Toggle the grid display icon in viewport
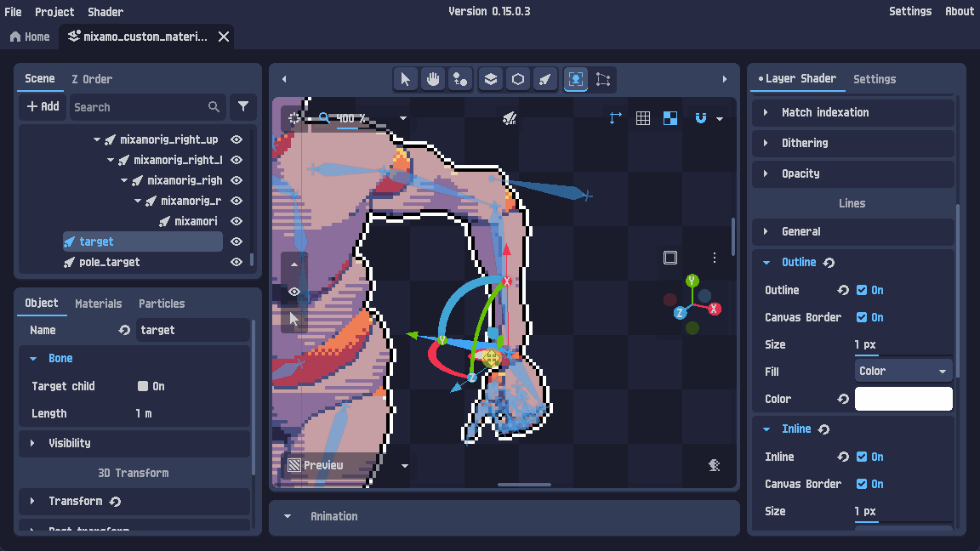Viewport: 980px width, 551px height. coord(642,118)
